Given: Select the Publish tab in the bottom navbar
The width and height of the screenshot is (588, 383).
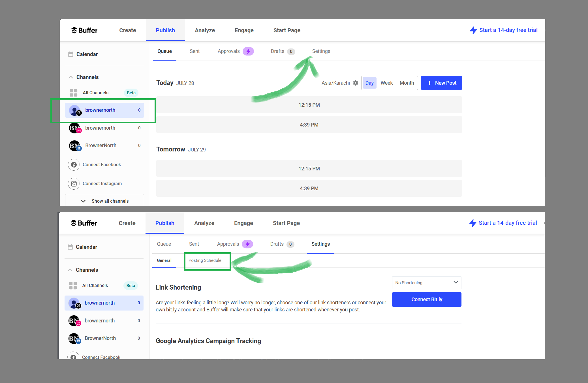Looking at the screenshot, I should [165, 223].
